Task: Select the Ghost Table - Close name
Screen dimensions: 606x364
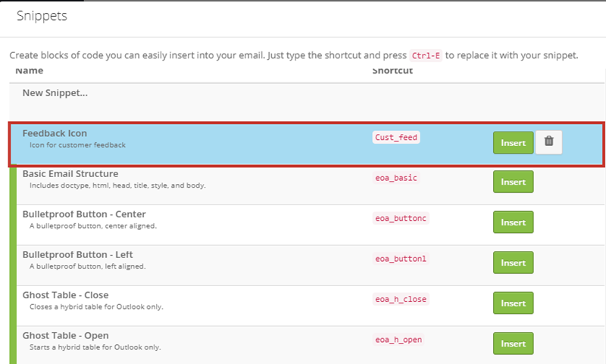Action: tap(65, 295)
